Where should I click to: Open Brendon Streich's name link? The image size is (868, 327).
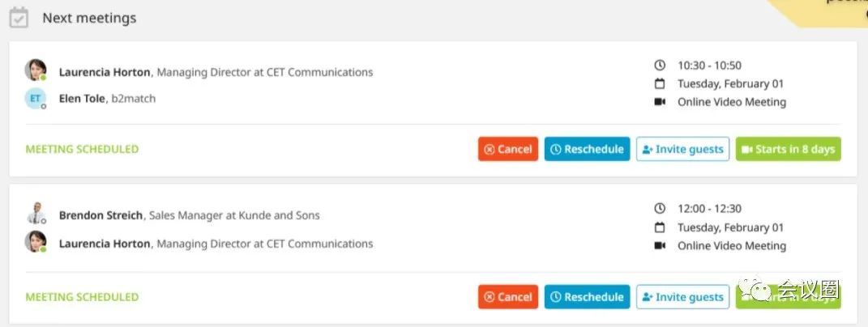coord(100,215)
